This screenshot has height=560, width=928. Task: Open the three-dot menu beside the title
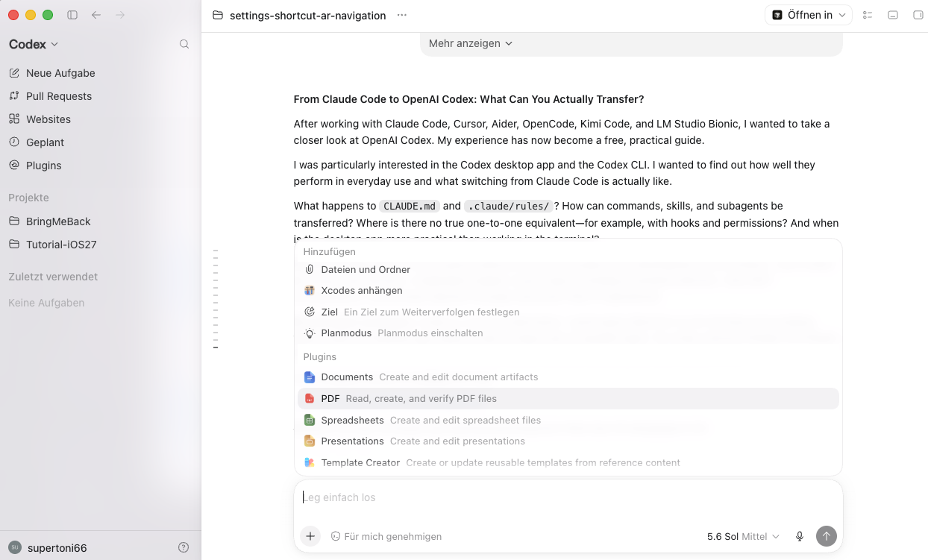coord(402,15)
